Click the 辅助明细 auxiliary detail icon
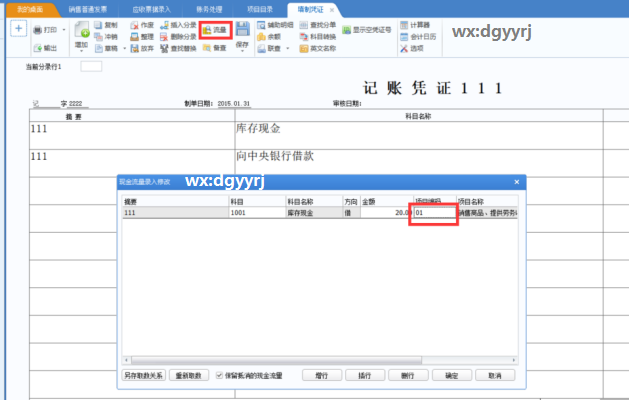 [275, 22]
